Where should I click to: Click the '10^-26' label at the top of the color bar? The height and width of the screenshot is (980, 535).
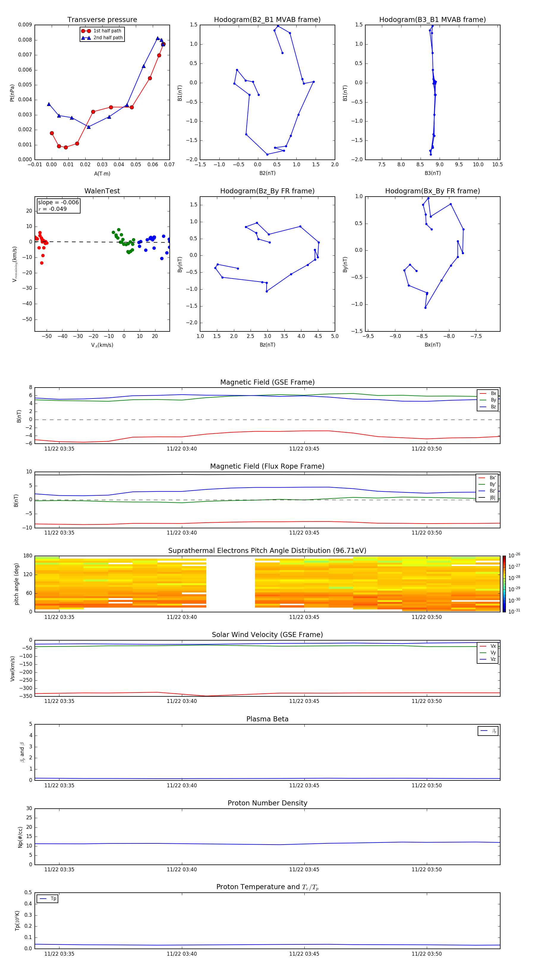click(x=514, y=555)
